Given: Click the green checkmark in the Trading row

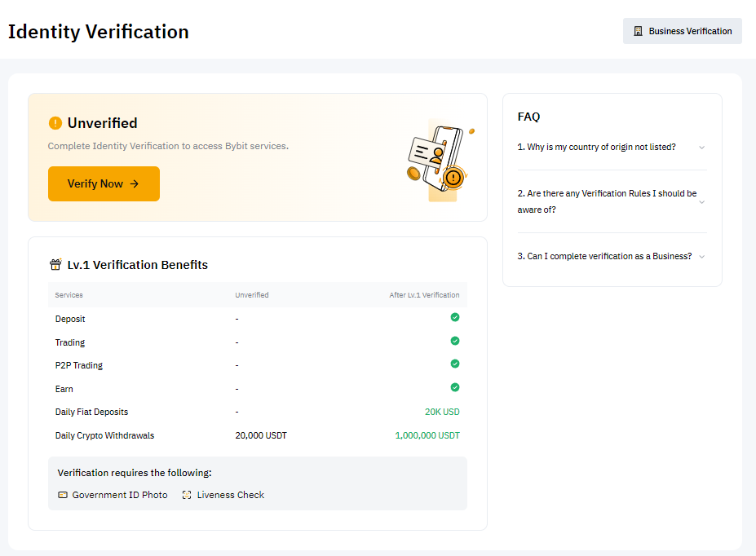Looking at the screenshot, I should tap(455, 341).
